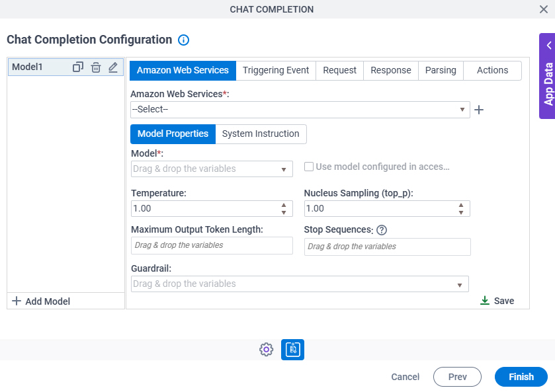Open the Chat Completion Configuration info icon
Viewport: 555px width, 392px height.
pyautogui.click(x=183, y=40)
